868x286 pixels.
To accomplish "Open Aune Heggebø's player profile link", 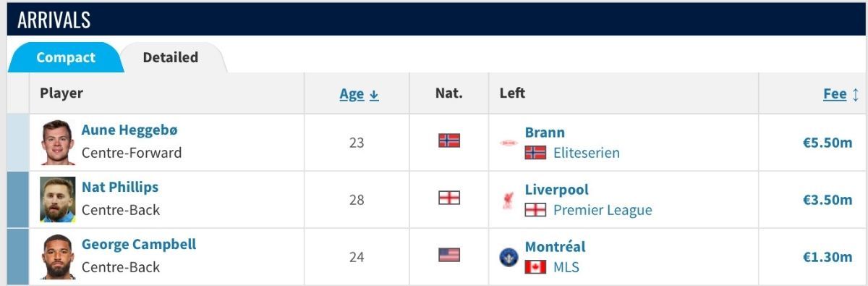I will [129, 130].
